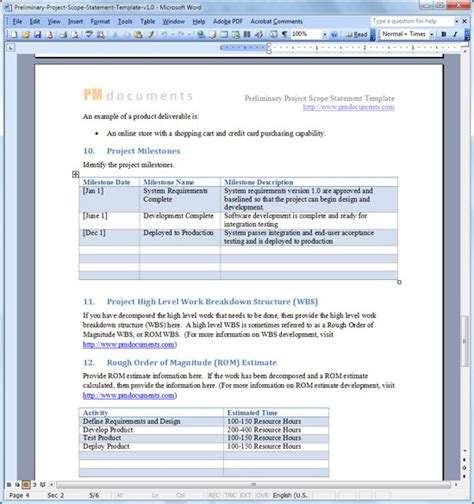474x504 pixels.
Task: Switch to Outline view icon
Action: point(34,484)
